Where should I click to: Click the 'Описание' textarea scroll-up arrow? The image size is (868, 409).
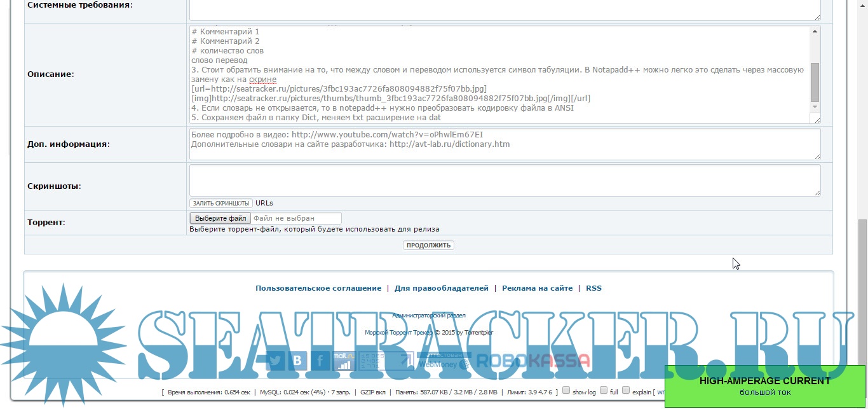pos(815,31)
